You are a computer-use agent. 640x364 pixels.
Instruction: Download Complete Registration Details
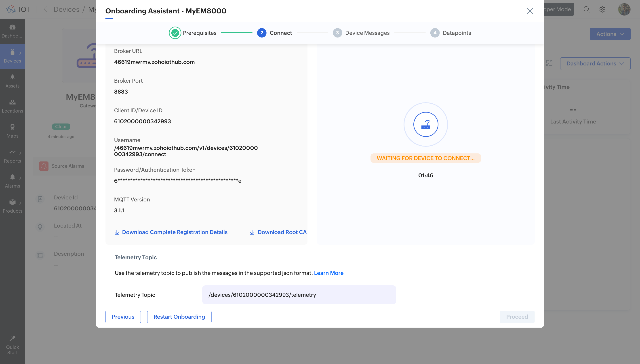(174, 232)
